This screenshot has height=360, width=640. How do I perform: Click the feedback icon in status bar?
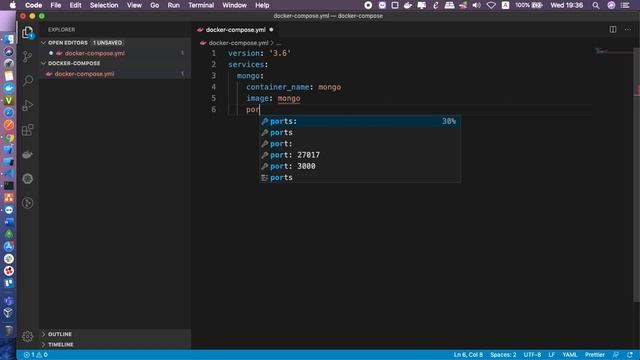pos(616,355)
